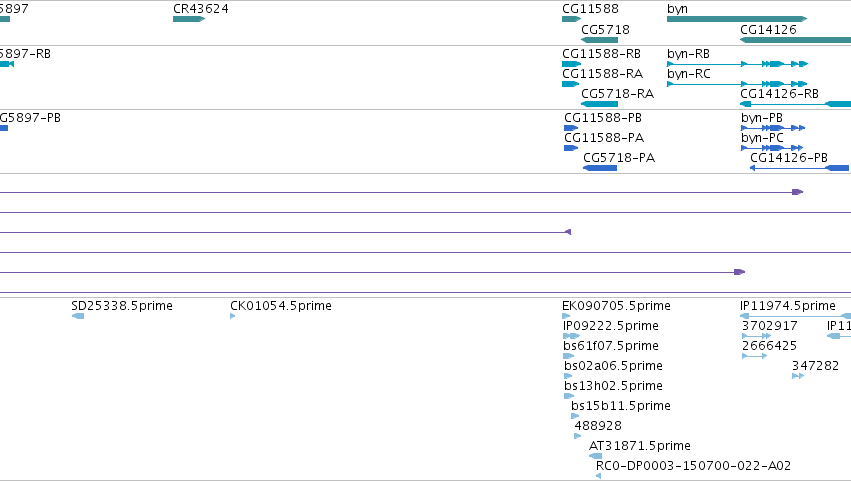Image resolution: width=851 pixels, height=481 pixels.
Task: Click the CG11588 gene label
Action: (590, 9)
